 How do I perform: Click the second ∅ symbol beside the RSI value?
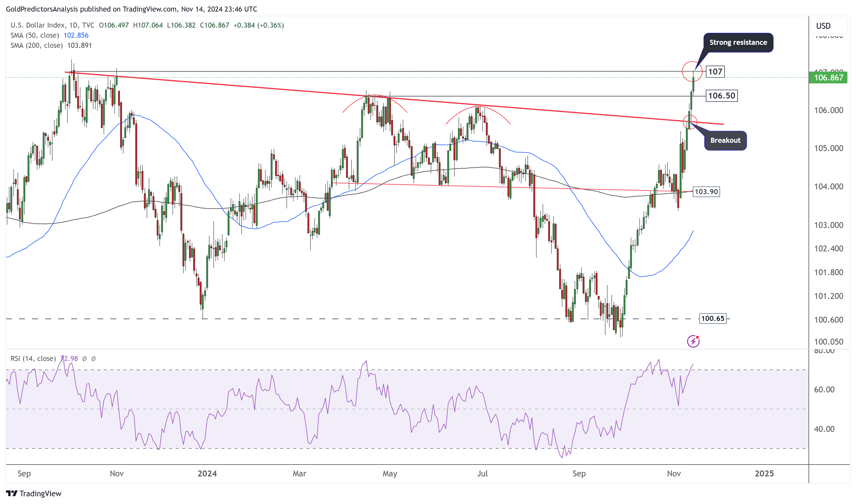click(93, 359)
